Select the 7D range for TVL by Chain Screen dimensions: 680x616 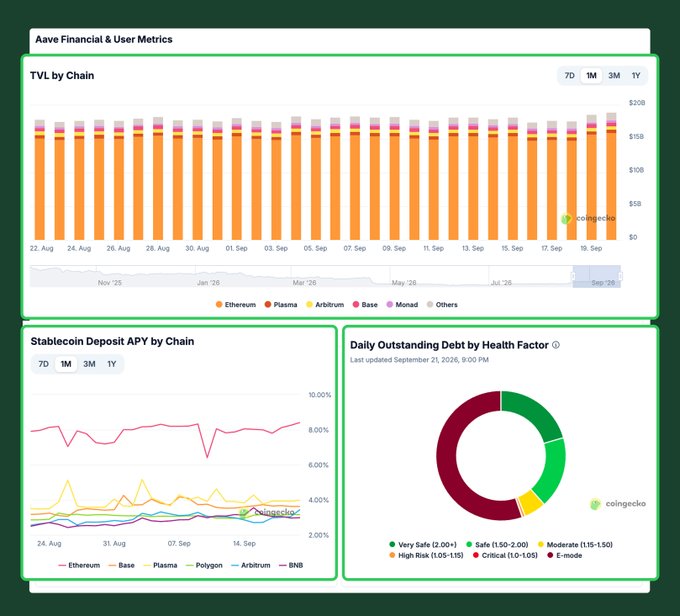(x=569, y=75)
